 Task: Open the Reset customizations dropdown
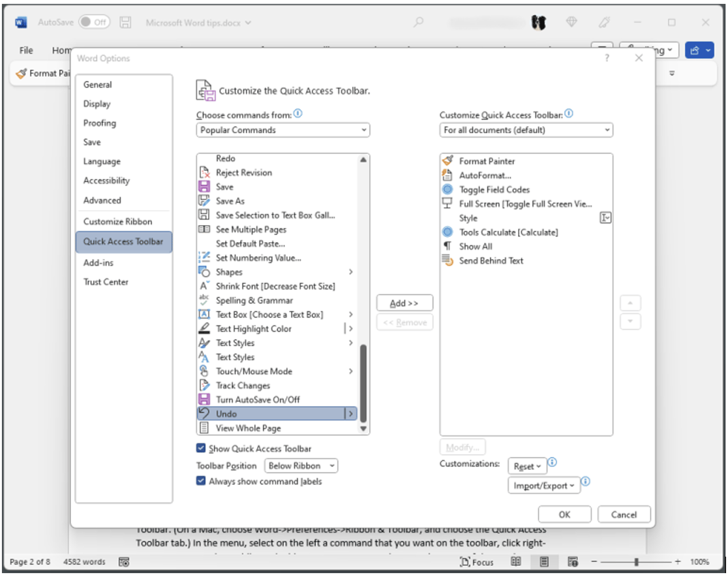click(x=528, y=466)
